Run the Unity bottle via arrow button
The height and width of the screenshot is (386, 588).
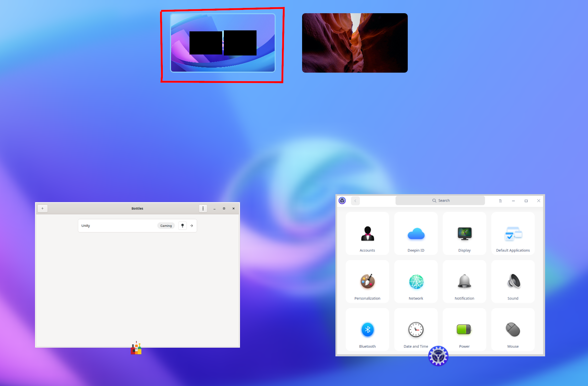(x=191, y=226)
